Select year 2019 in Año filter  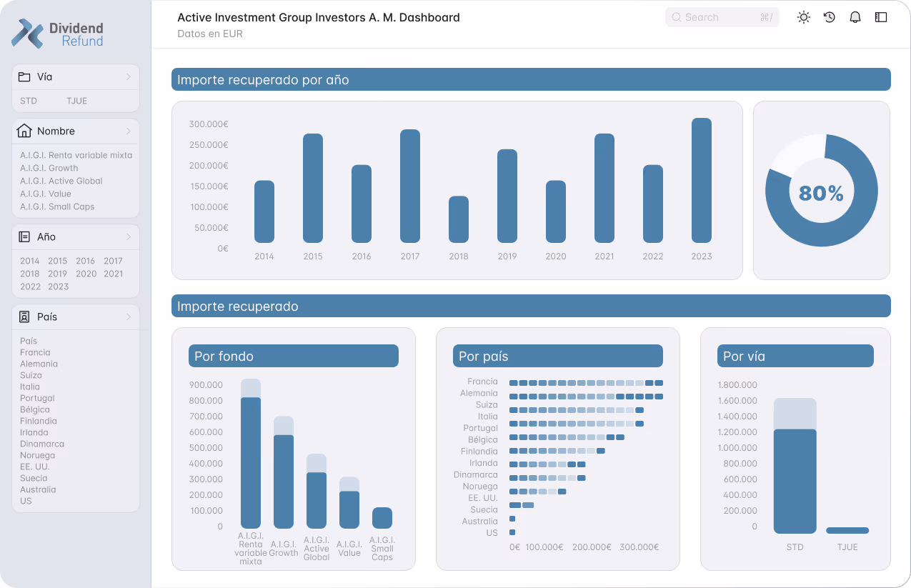pyautogui.click(x=58, y=274)
